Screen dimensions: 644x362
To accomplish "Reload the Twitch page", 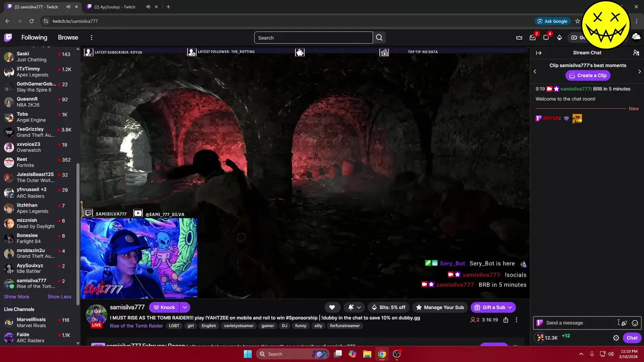I will [31, 21].
